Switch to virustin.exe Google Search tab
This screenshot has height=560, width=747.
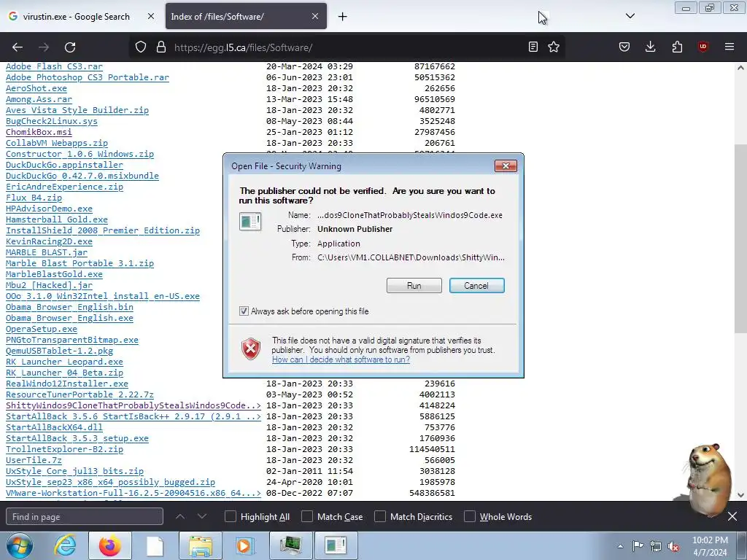point(76,17)
